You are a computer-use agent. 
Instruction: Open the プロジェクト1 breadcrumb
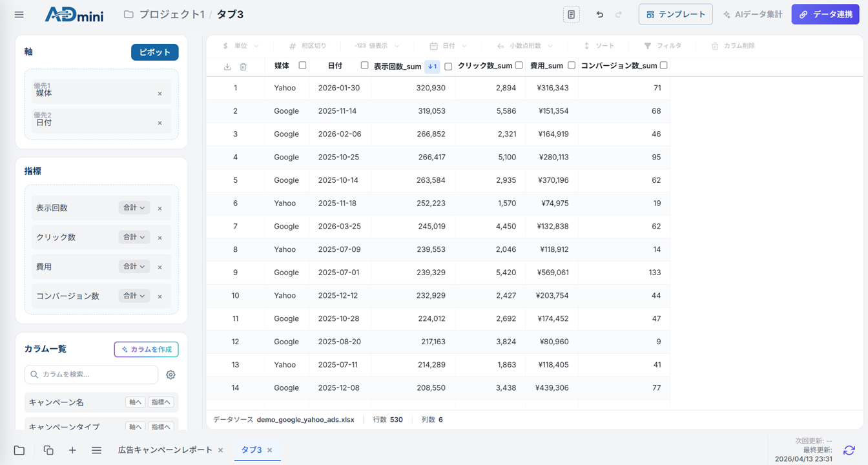pos(171,14)
